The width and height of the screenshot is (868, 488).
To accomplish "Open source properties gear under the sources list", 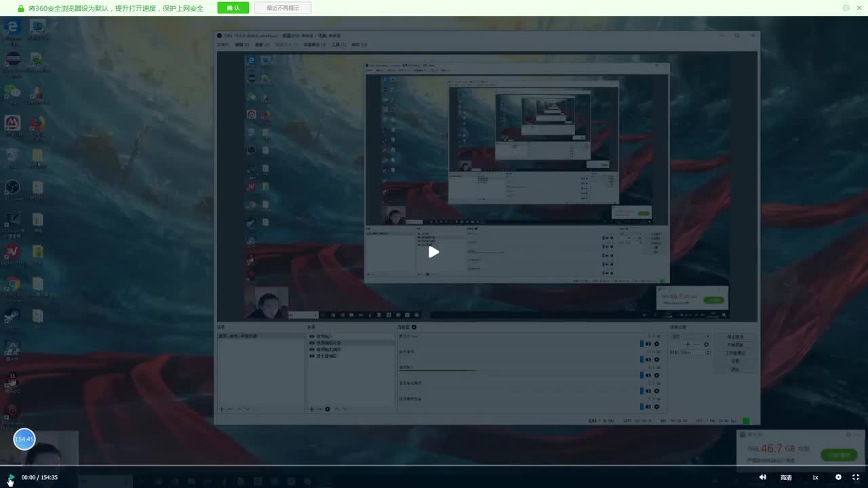I will (328, 409).
